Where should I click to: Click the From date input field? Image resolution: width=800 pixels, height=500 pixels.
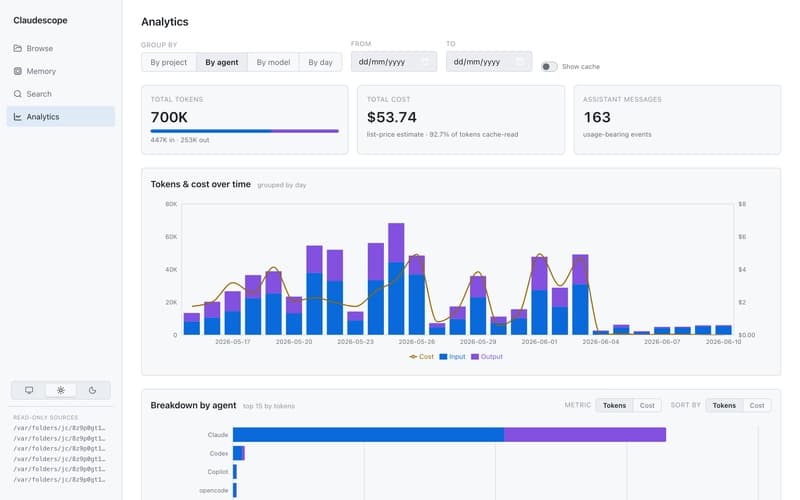[394, 62]
